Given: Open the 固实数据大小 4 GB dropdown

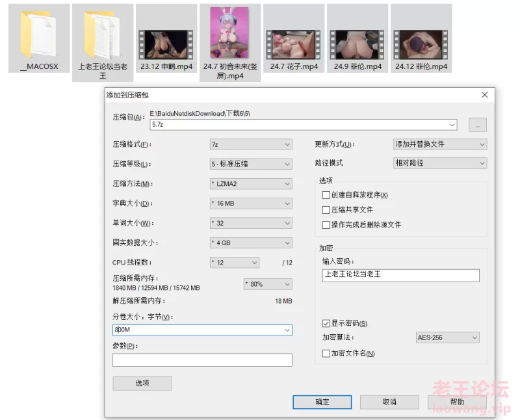Looking at the screenshot, I should pos(251,243).
